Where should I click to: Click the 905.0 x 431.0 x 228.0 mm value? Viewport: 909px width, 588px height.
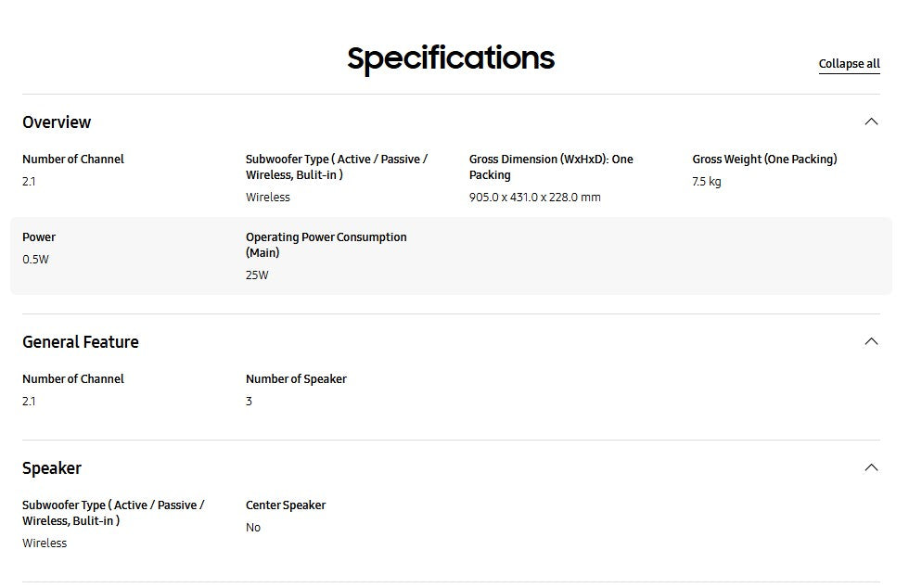coord(534,198)
